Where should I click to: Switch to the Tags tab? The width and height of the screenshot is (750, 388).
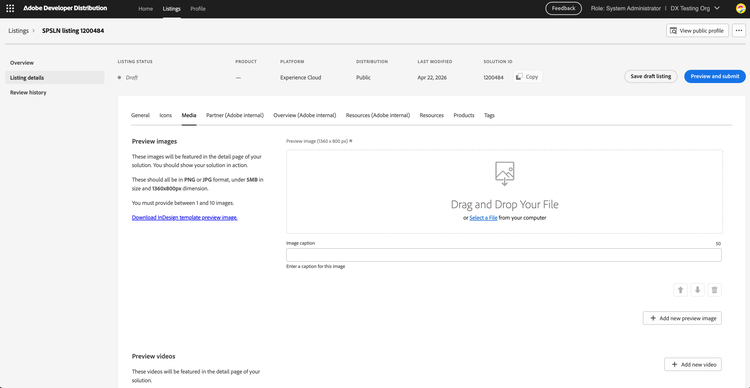(x=489, y=115)
